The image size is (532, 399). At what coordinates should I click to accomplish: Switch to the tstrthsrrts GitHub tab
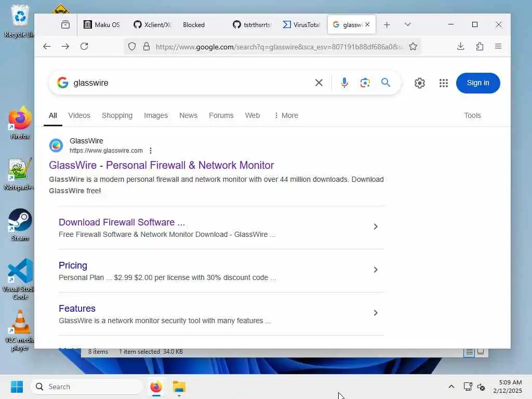pos(252,24)
